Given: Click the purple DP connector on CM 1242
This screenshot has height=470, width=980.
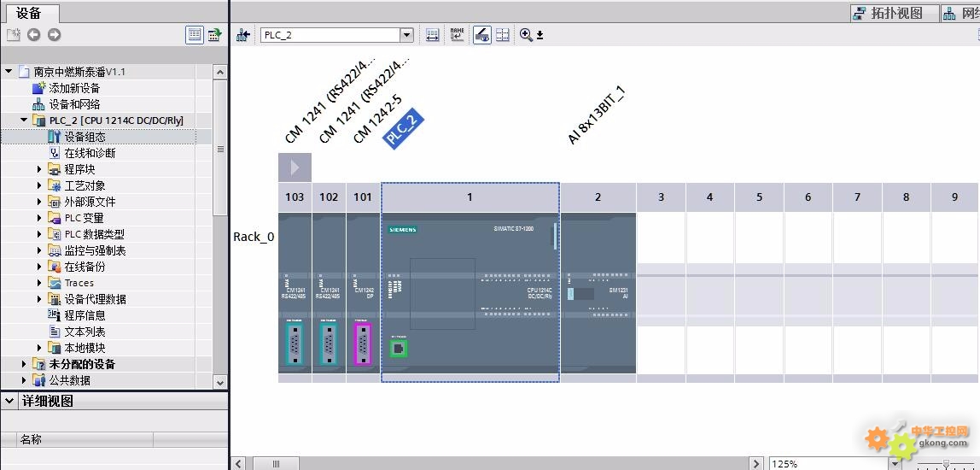Looking at the screenshot, I should pyautogui.click(x=363, y=344).
